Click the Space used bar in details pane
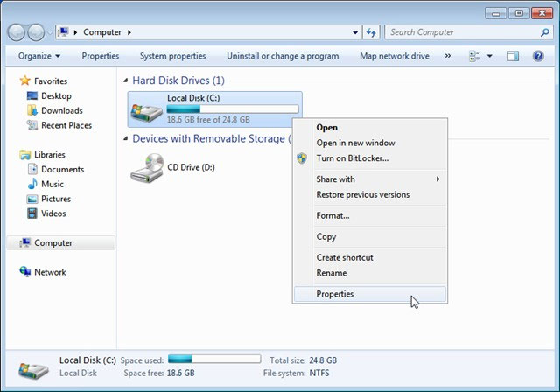560x392 pixels. point(214,359)
